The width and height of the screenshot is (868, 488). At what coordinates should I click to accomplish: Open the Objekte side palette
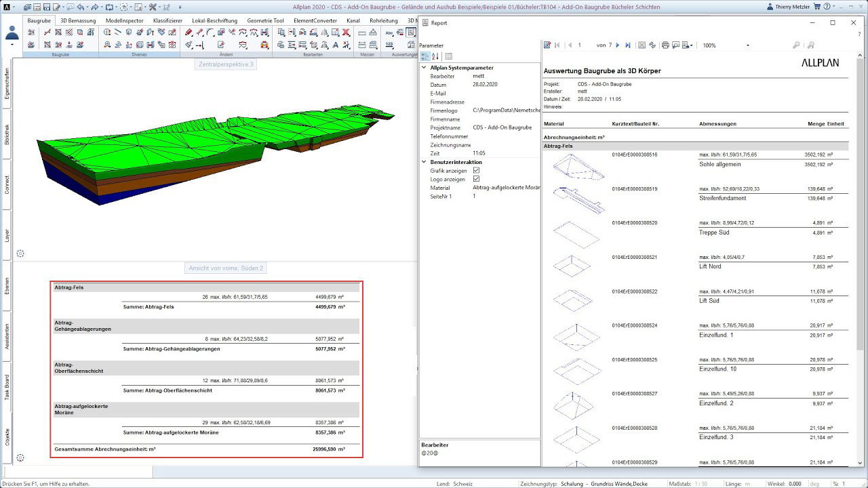click(x=7, y=437)
